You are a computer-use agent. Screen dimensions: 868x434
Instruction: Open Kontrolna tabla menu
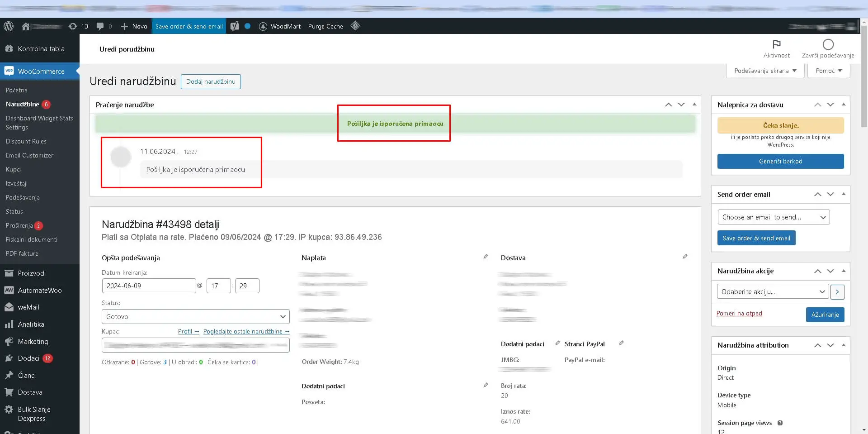40,49
